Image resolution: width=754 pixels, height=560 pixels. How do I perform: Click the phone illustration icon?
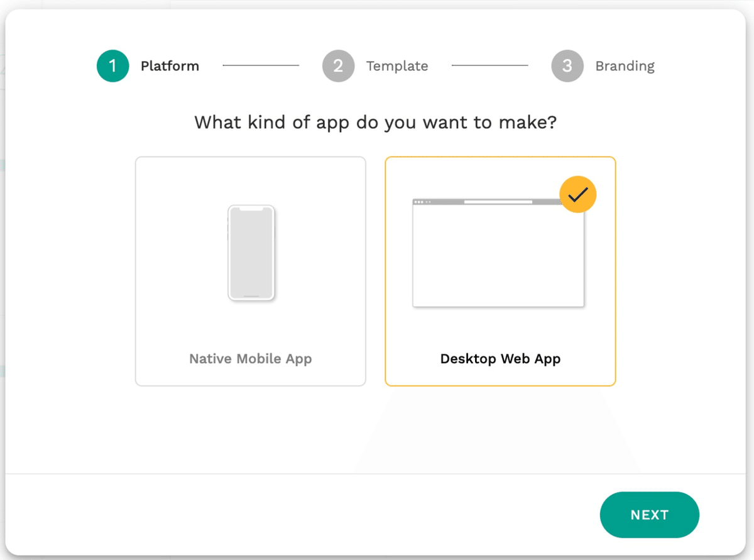pos(251,253)
